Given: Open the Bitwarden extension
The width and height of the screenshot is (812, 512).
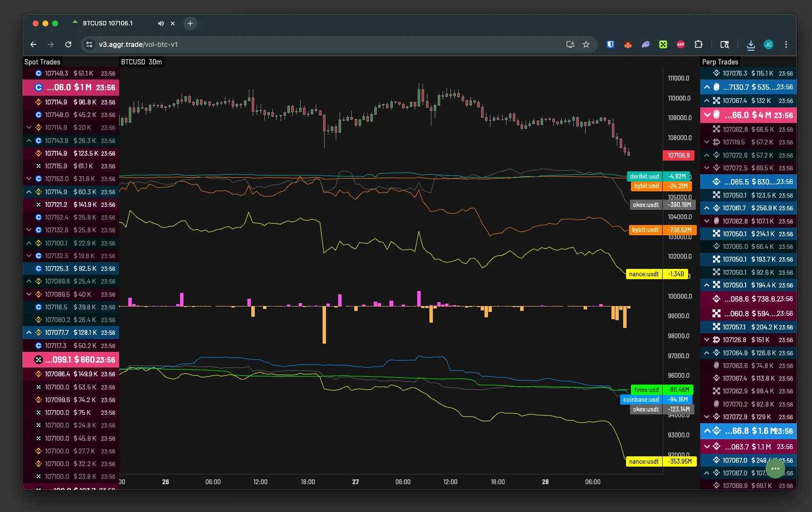Looking at the screenshot, I should click(x=610, y=44).
